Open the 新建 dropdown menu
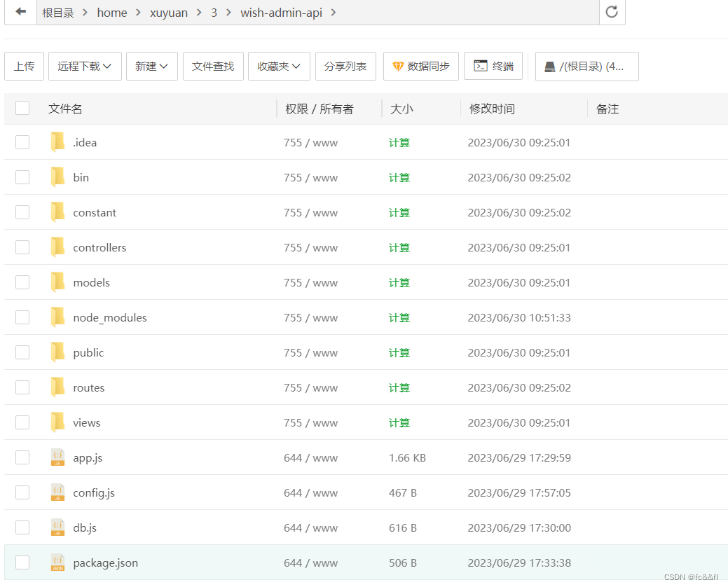 (x=151, y=66)
